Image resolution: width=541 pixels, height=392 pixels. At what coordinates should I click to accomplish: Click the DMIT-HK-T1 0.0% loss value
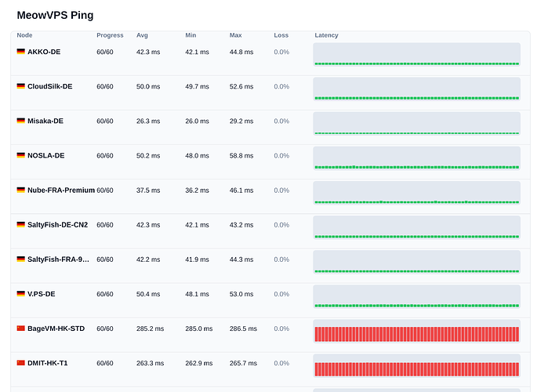coord(281,363)
